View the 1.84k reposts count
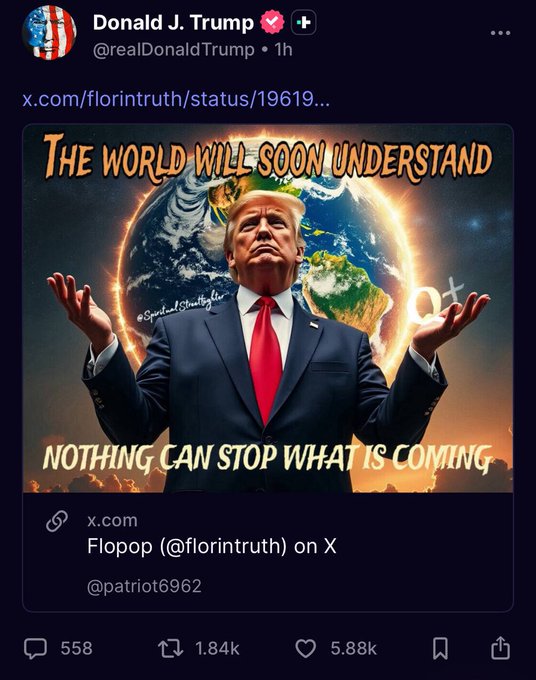Viewport: 536px width, 680px height. 217,648
